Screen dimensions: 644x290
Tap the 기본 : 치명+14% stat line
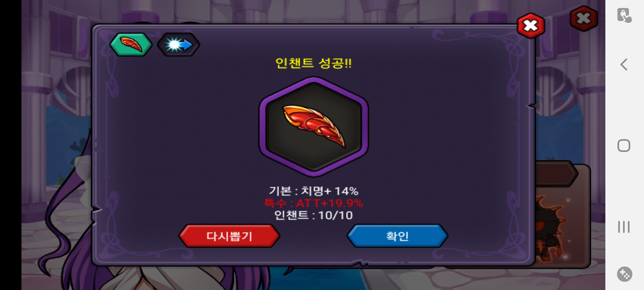[x=313, y=191]
